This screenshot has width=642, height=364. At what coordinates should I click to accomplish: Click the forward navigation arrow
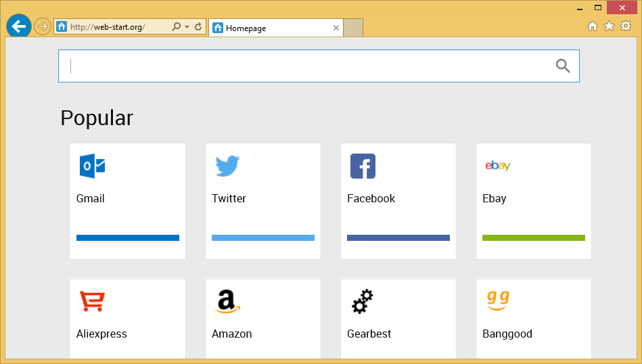tap(42, 26)
